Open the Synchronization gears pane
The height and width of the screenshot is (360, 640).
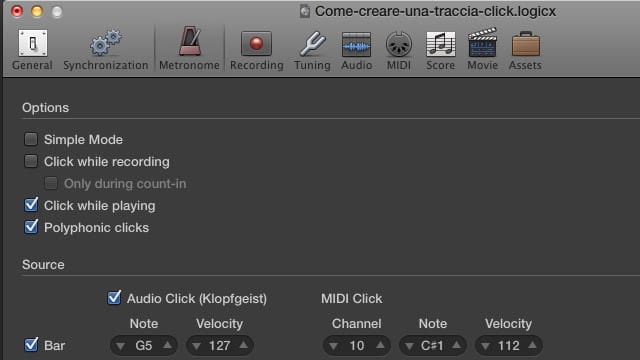tap(106, 49)
